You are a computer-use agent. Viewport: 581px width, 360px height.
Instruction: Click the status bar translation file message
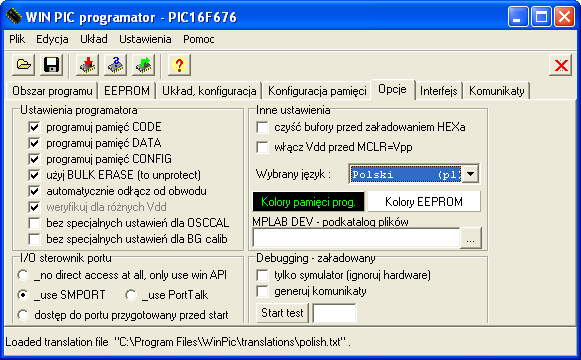click(x=178, y=342)
